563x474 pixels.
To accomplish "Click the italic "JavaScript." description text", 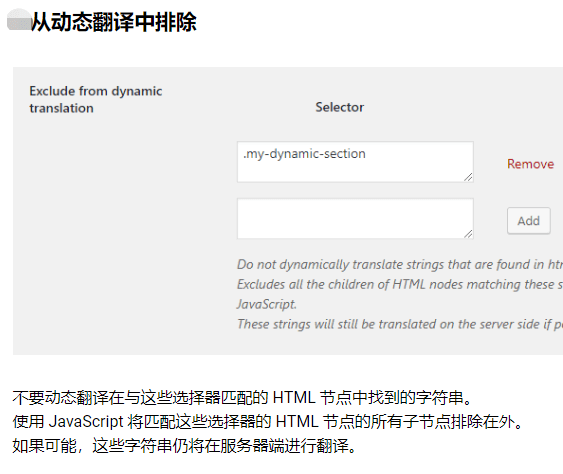I will pos(267,305).
